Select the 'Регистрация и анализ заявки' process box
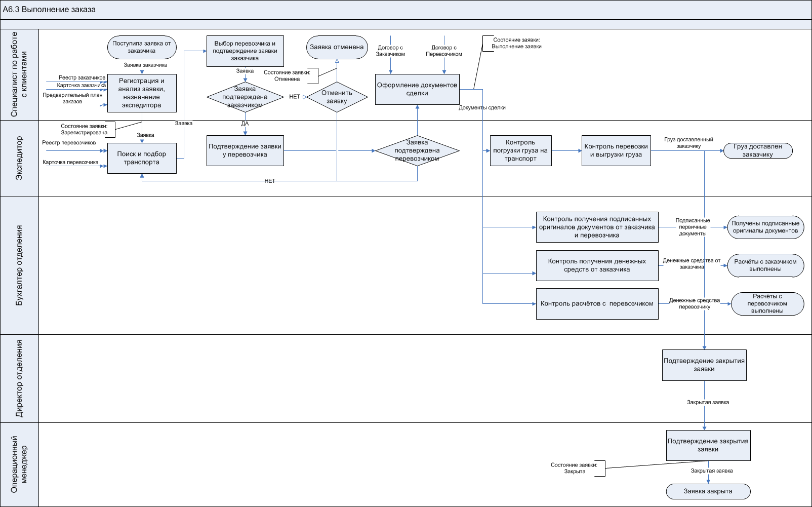Viewport: 812px width, 507px height. pos(142,93)
